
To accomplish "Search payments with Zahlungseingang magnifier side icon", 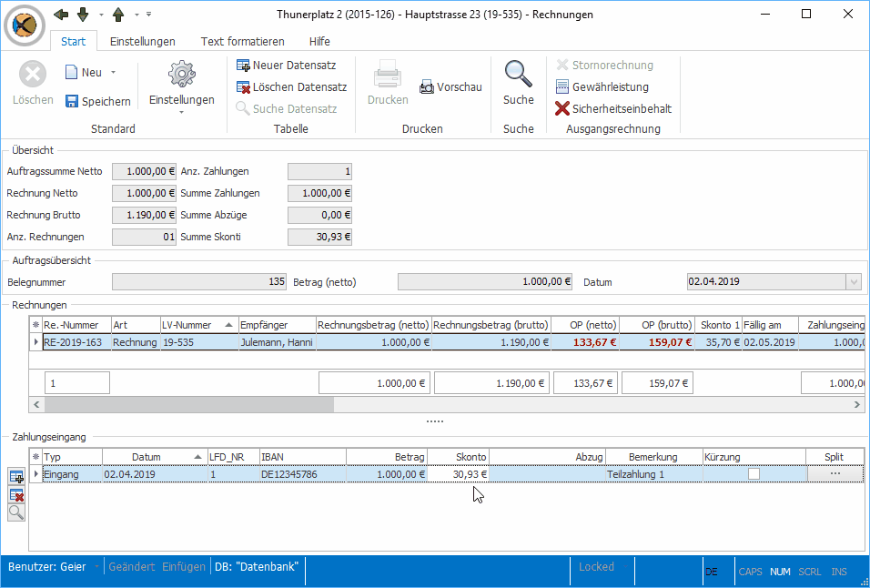I will click(16, 512).
